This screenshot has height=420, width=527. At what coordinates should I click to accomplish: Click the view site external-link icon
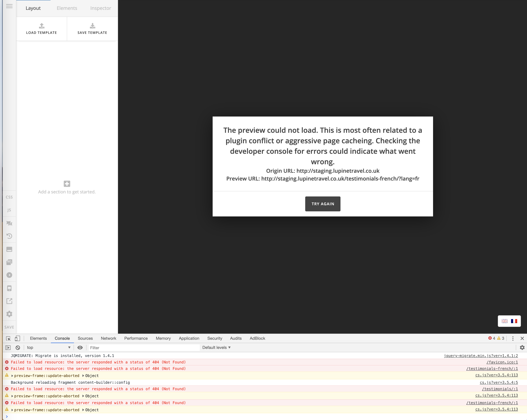click(x=9, y=301)
